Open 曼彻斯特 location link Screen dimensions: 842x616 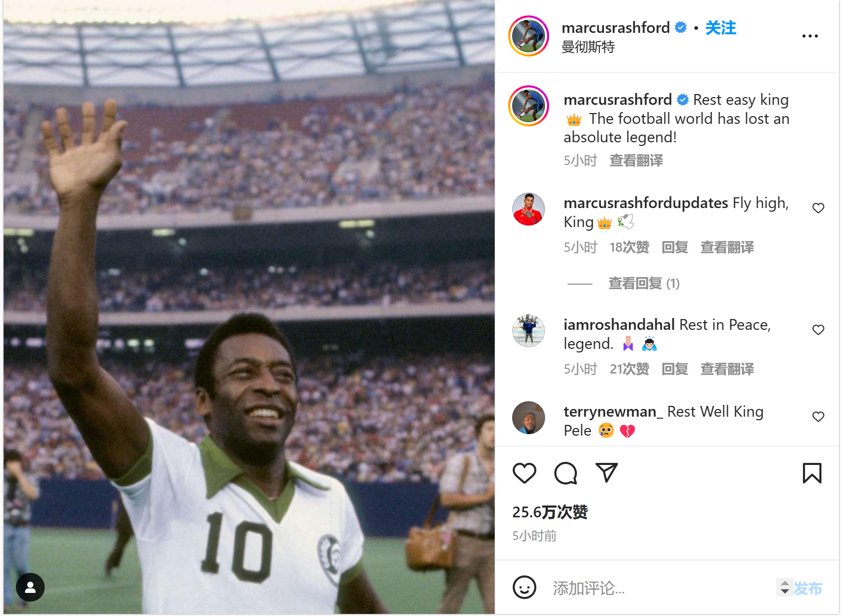coord(588,47)
